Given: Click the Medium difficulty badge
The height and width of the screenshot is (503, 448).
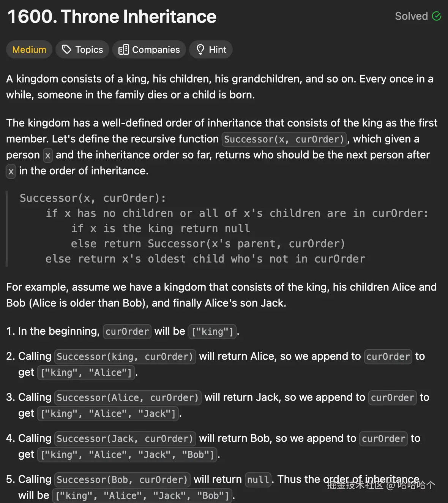Looking at the screenshot, I should (x=29, y=50).
